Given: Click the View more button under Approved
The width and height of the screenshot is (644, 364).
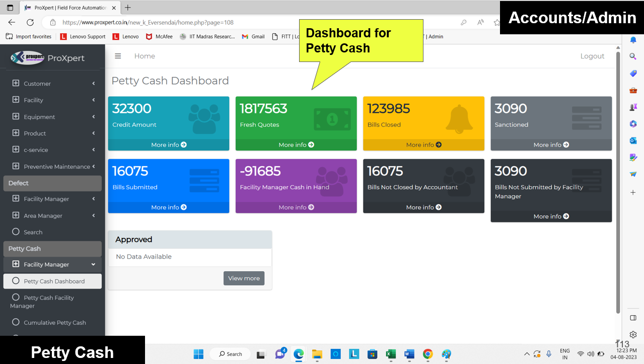Looking at the screenshot, I should pyautogui.click(x=244, y=278).
